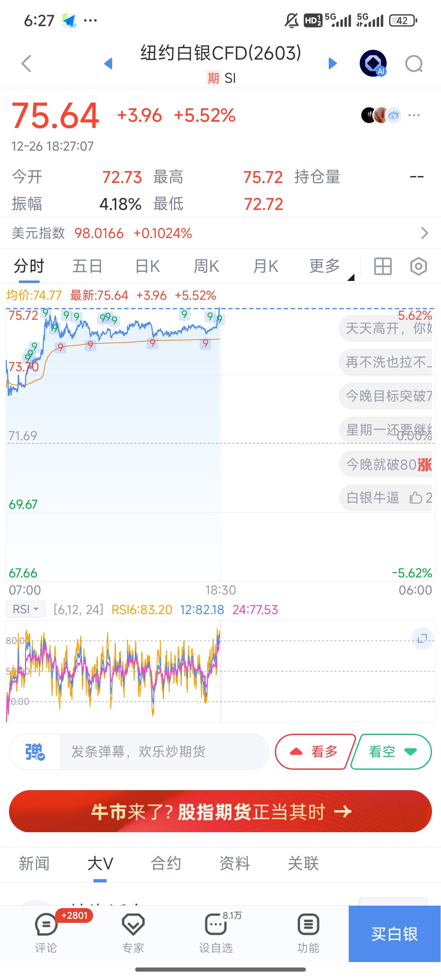Switch to 周K chart tab
This screenshot has height=980, width=441.
coord(206,266)
